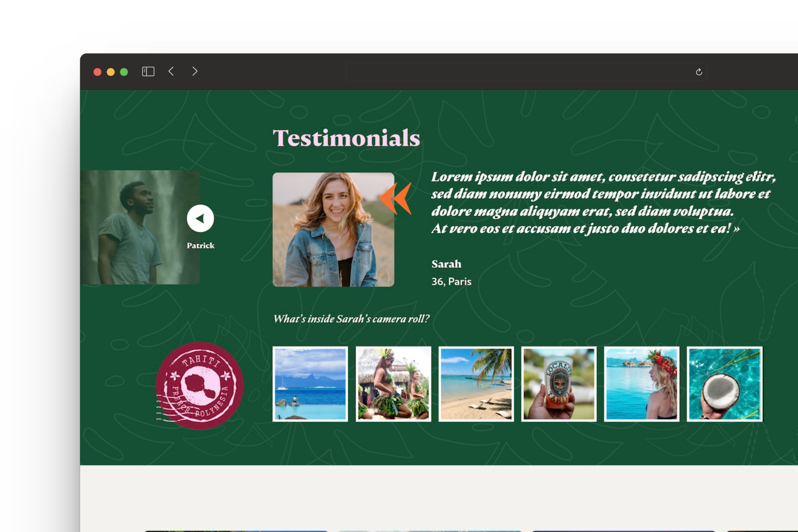Open the coconut over turquoise water thumbnail

pos(724,384)
